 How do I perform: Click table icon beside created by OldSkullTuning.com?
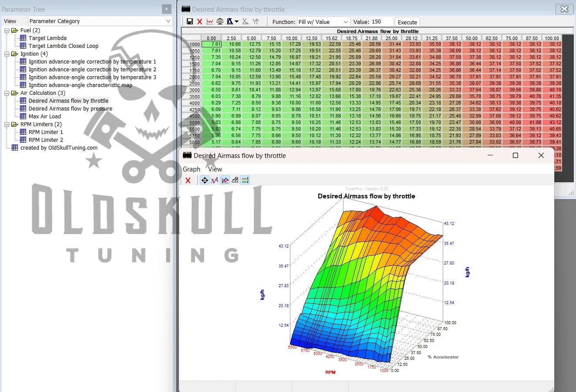click(15, 148)
